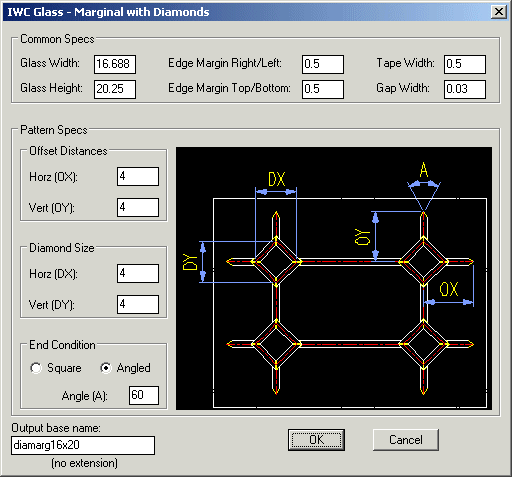Focus the Edge Margin Top/Bottom field

pos(323,89)
